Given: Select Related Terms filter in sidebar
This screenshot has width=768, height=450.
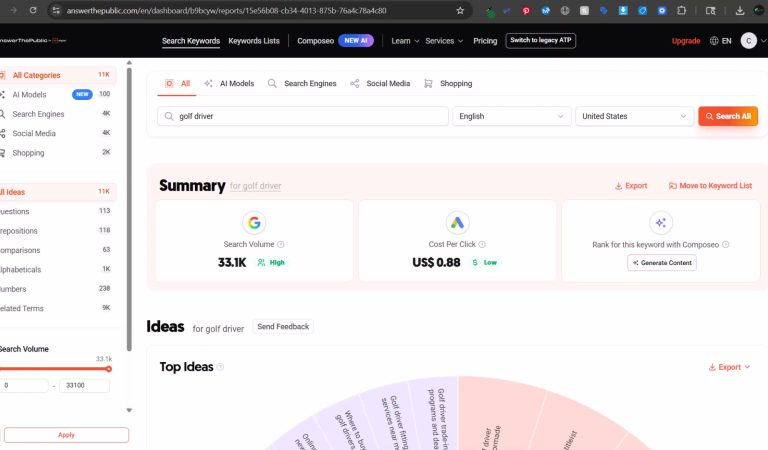Looking at the screenshot, I should click(x=57, y=308).
